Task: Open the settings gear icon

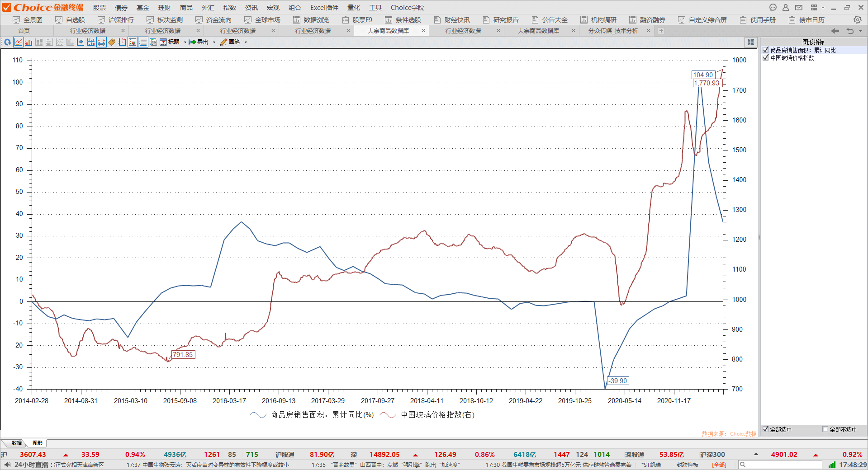Action: point(857,20)
